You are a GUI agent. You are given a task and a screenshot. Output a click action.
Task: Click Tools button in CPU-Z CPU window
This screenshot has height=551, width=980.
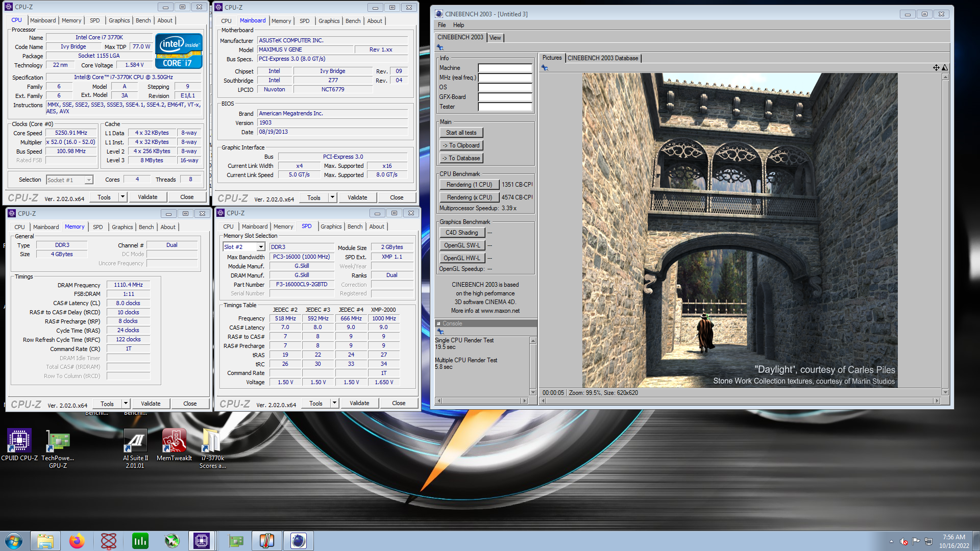coord(104,197)
